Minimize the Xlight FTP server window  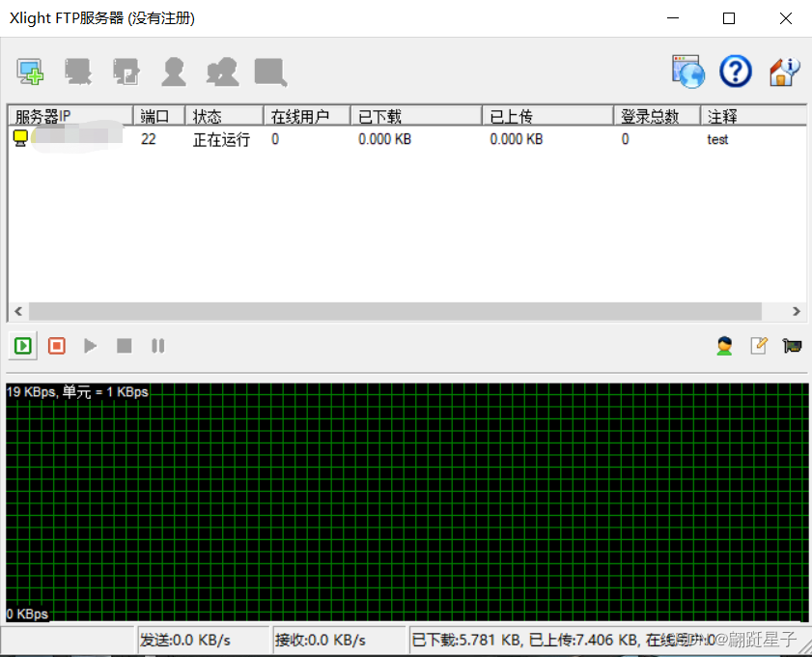[673, 18]
